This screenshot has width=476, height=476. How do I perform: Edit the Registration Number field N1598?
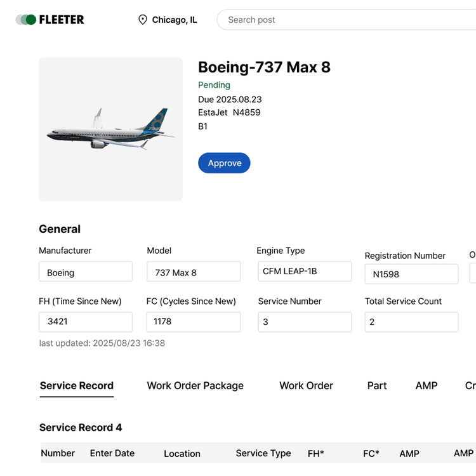pyautogui.click(x=411, y=274)
